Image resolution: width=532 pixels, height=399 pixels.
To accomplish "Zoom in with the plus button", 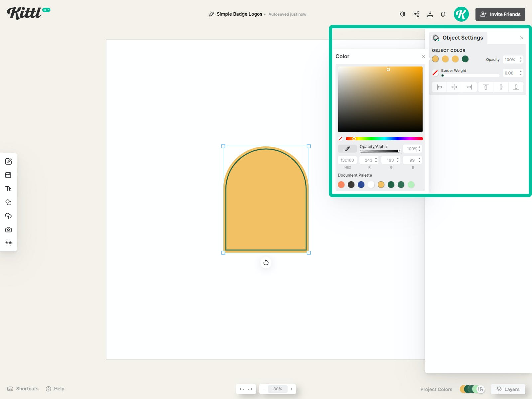I will pyautogui.click(x=291, y=389).
